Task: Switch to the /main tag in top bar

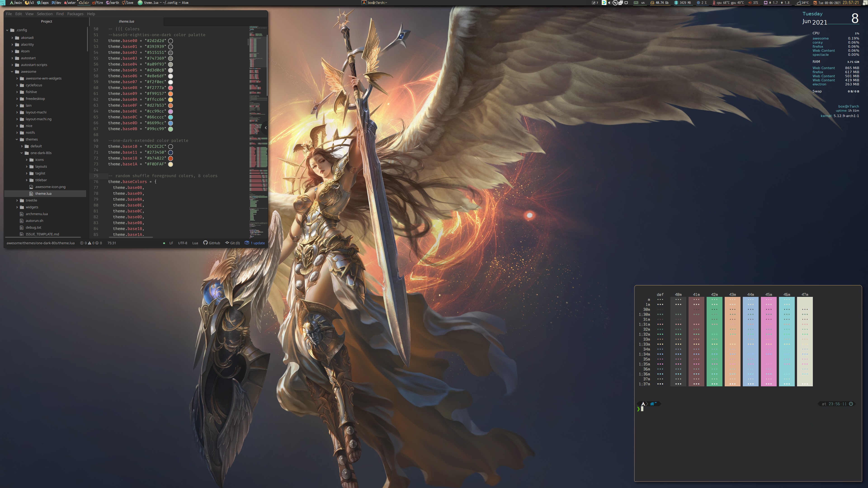Action: 16,3
